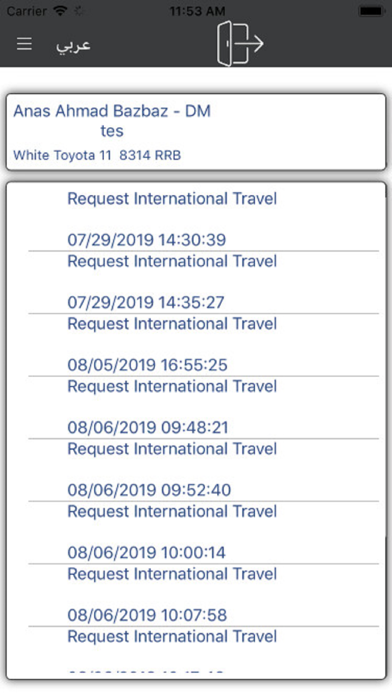Image resolution: width=392 pixels, height=696 pixels.
Task: Tap the clock showing 11:53 AM
Action: (197, 11)
